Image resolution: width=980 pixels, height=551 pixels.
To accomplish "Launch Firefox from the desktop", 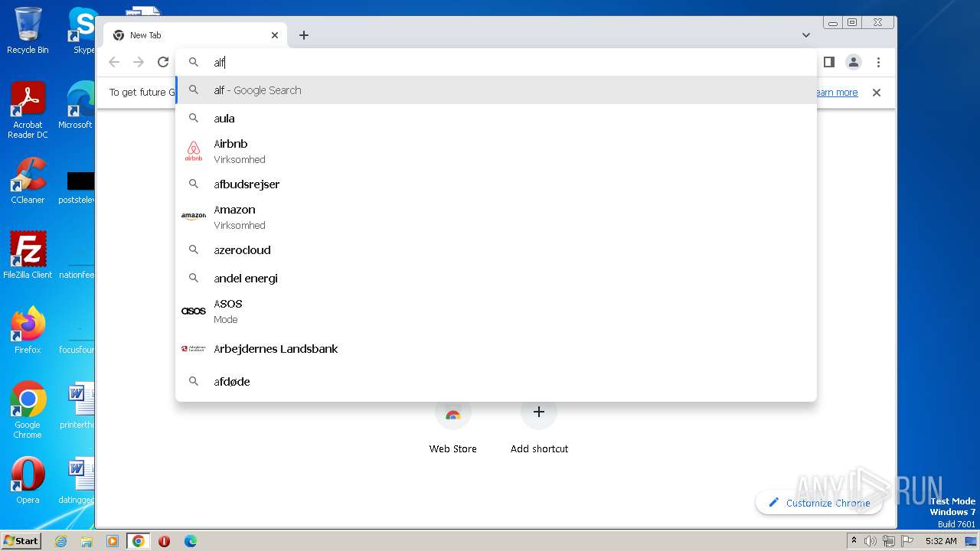I will [28, 330].
